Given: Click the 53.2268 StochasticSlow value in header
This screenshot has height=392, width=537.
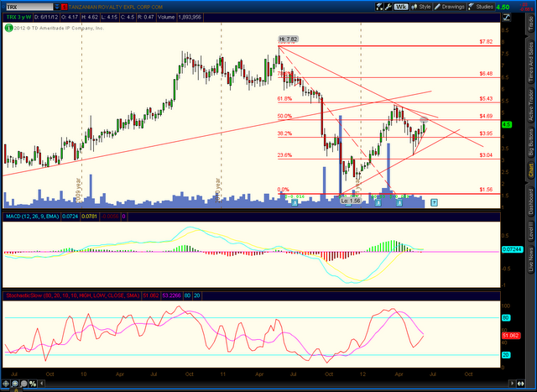Looking at the screenshot, I should [171, 295].
